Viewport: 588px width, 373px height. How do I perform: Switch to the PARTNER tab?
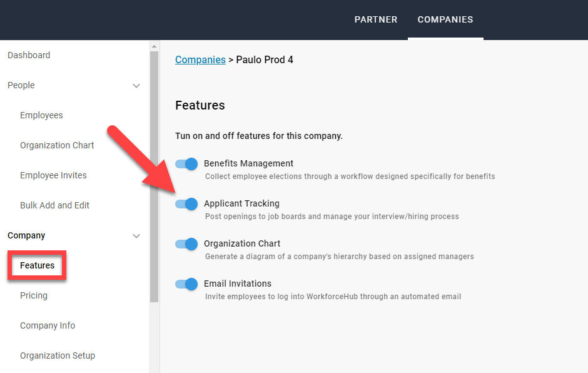click(x=375, y=19)
